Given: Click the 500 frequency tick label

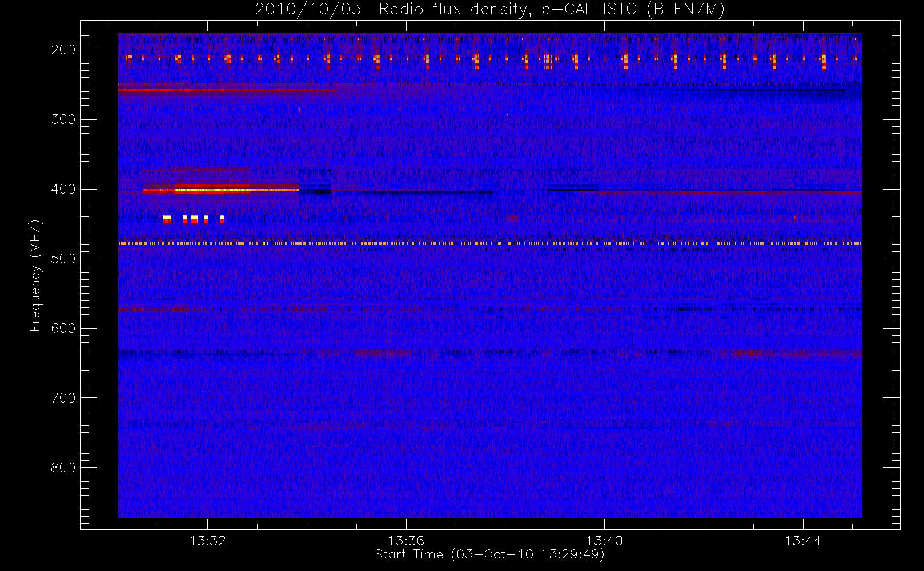Looking at the screenshot, I should 63,259.
